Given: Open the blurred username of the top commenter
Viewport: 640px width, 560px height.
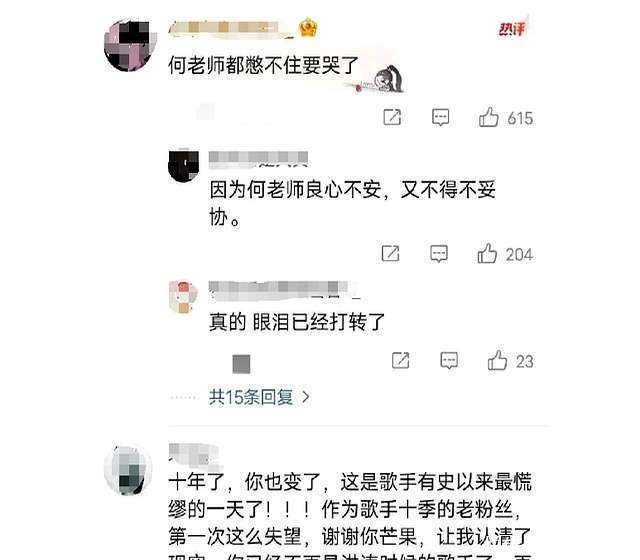Looking at the screenshot, I should coord(231,28).
